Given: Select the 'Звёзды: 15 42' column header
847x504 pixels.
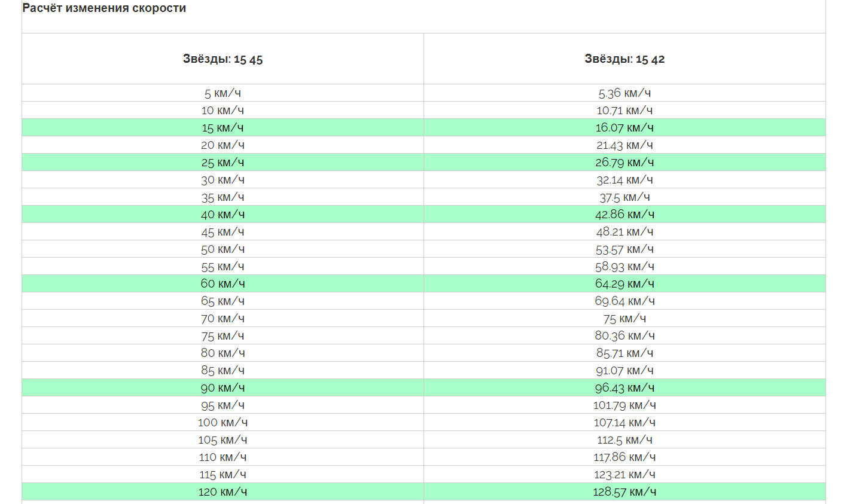Looking at the screenshot, I should pyautogui.click(x=624, y=59).
